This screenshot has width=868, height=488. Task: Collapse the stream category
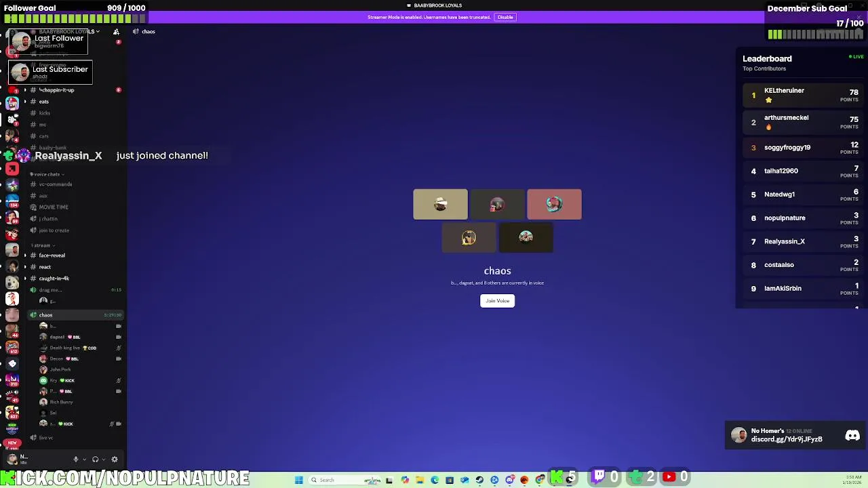[x=42, y=245]
